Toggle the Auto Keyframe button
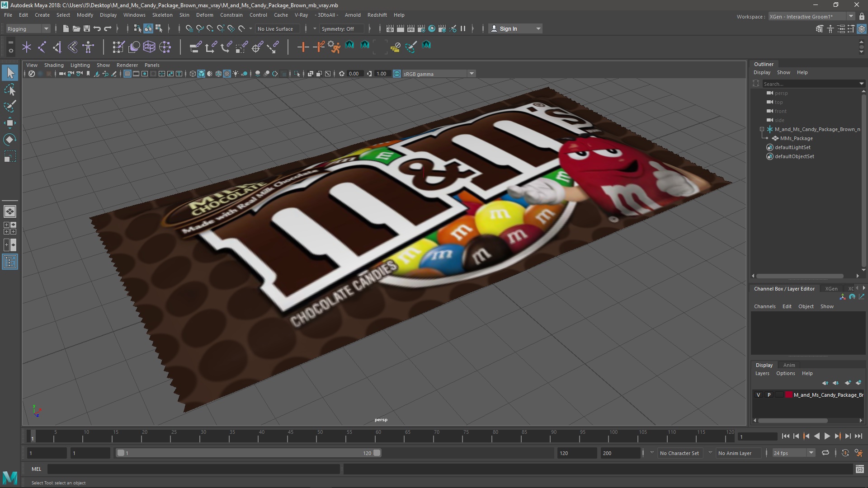 [845, 453]
